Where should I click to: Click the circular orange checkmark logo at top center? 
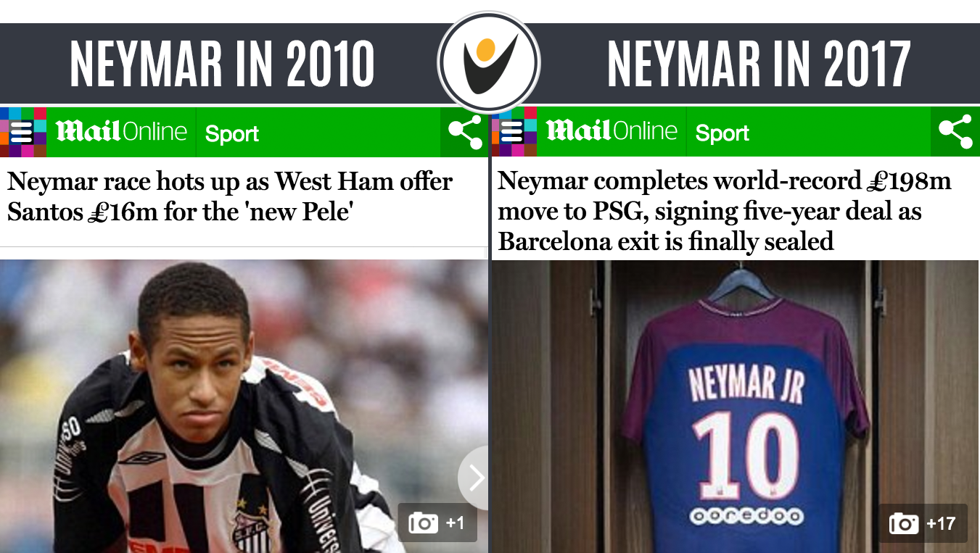click(x=489, y=62)
